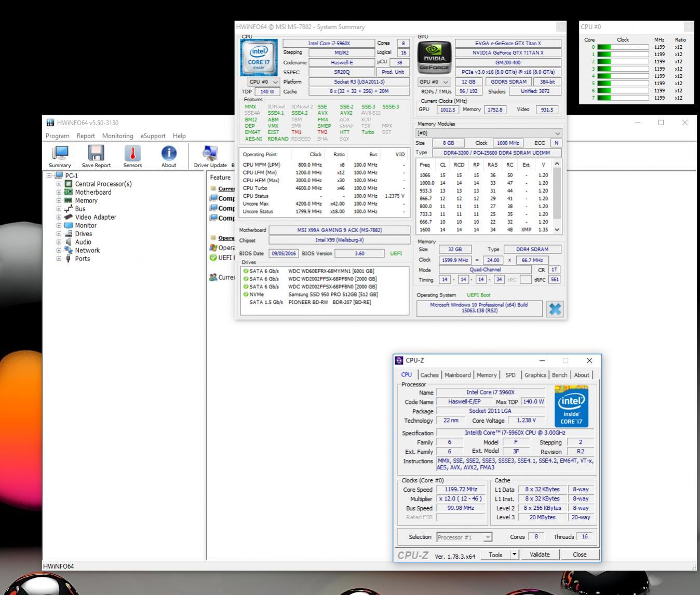Expand the Drives tree node
Screen dimensions: 700x595
click(59, 234)
